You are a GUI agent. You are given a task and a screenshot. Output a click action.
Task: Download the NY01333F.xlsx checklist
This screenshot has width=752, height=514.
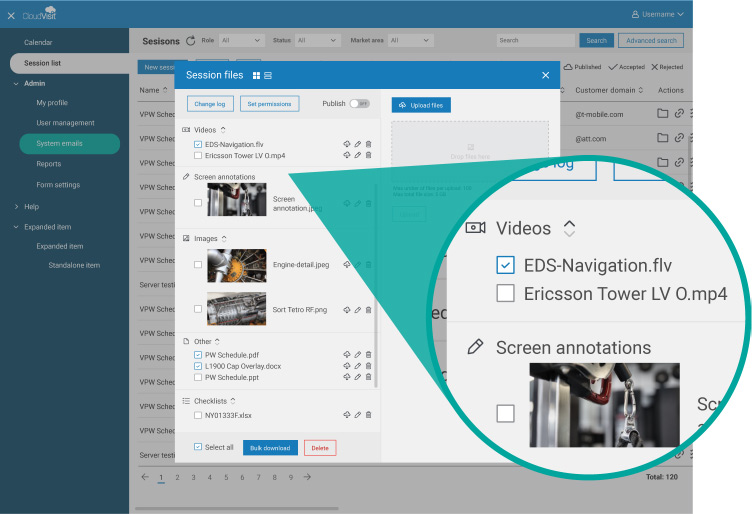pyautogui.click(x=347, y=415)
